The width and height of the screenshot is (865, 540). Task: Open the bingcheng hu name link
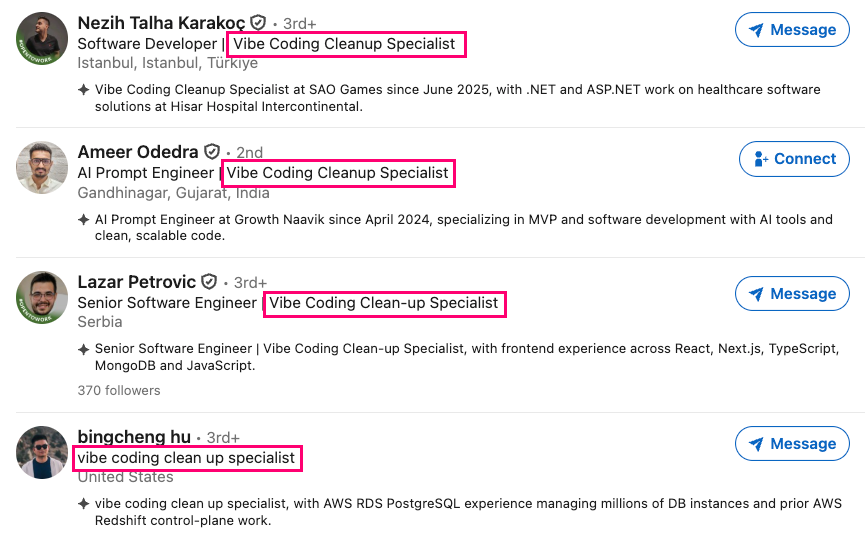[134, 436]
